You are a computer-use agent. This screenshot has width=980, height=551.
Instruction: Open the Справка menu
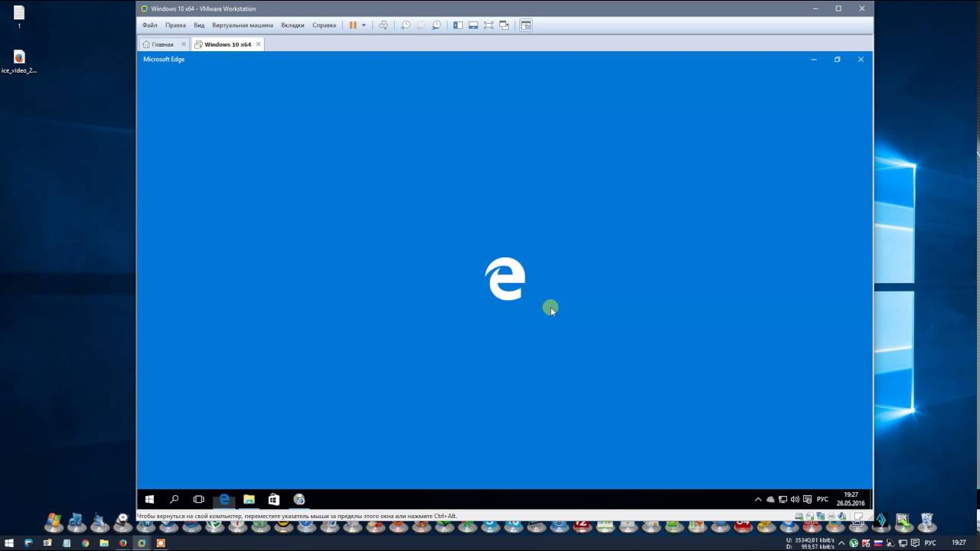pos(324,25)
